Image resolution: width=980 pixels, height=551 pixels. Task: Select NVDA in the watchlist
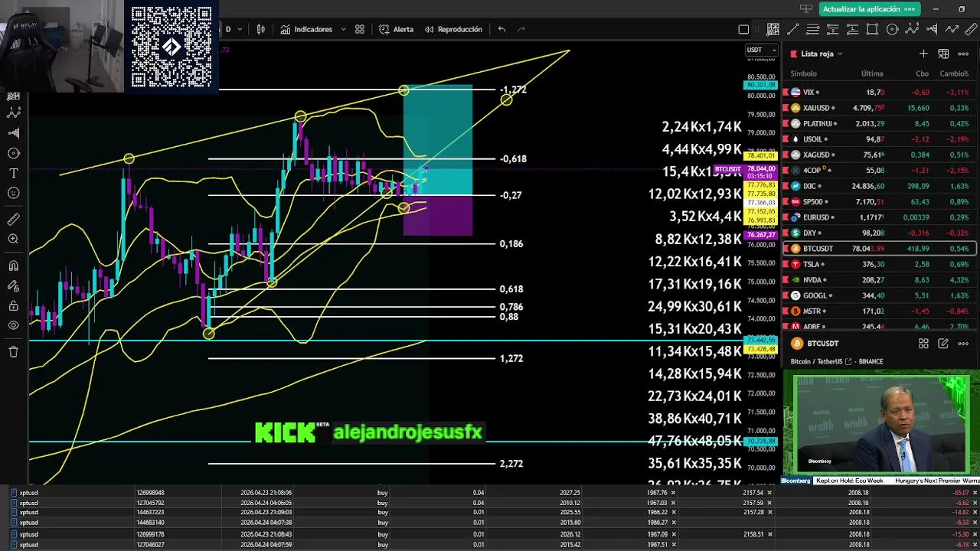pyautogui.click(x=879, y=280)
